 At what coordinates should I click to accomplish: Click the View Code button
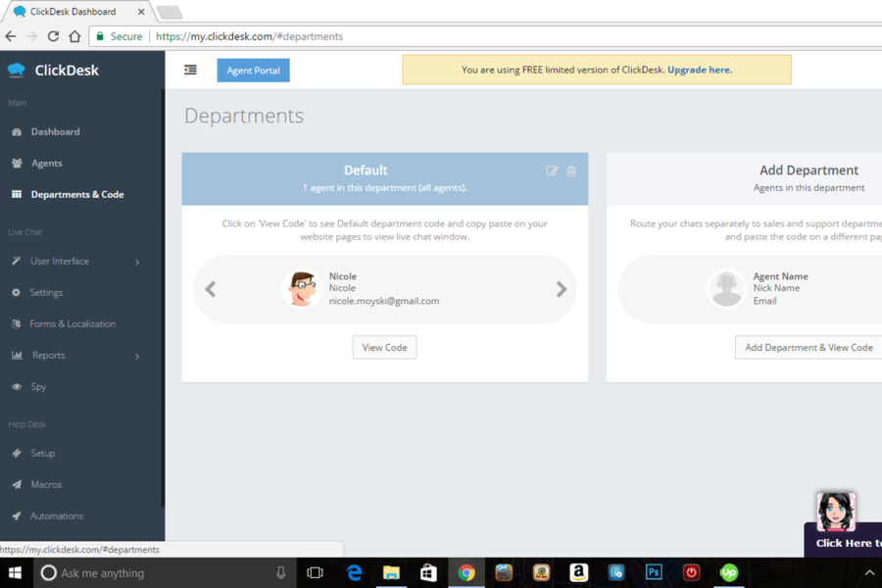click(384, 347)
